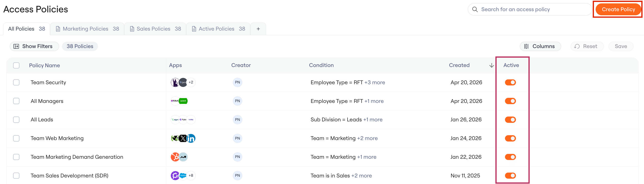Disable the Team Security active toggle
This screenshot has height=184, width=644.
click(510, 82)
